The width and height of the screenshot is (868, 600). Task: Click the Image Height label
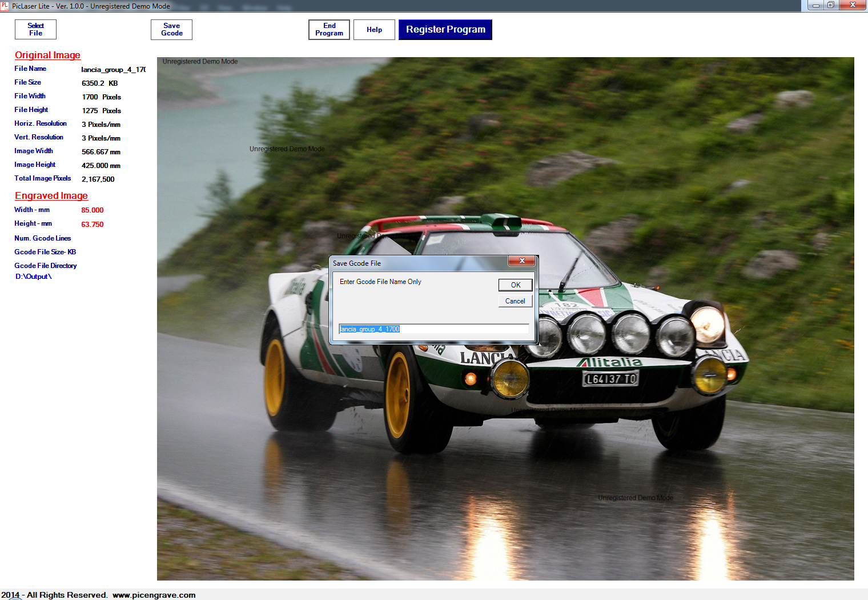click(x=35, y=165)
